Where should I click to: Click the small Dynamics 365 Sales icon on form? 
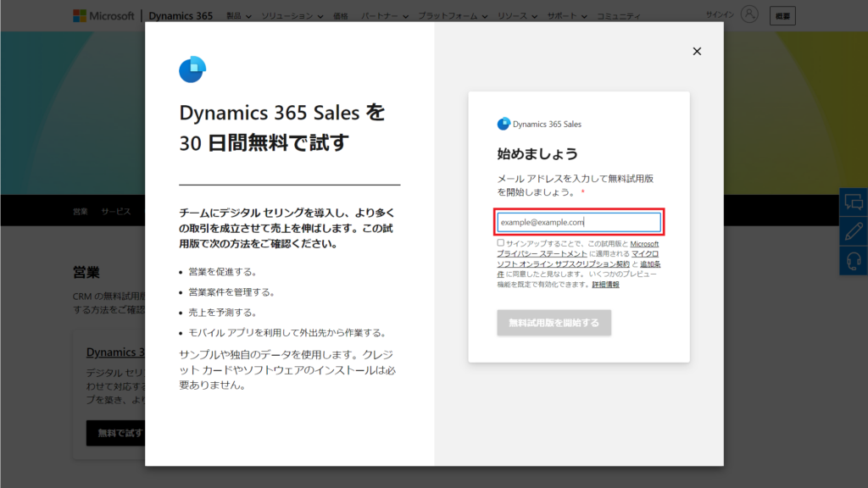[504, 124]
